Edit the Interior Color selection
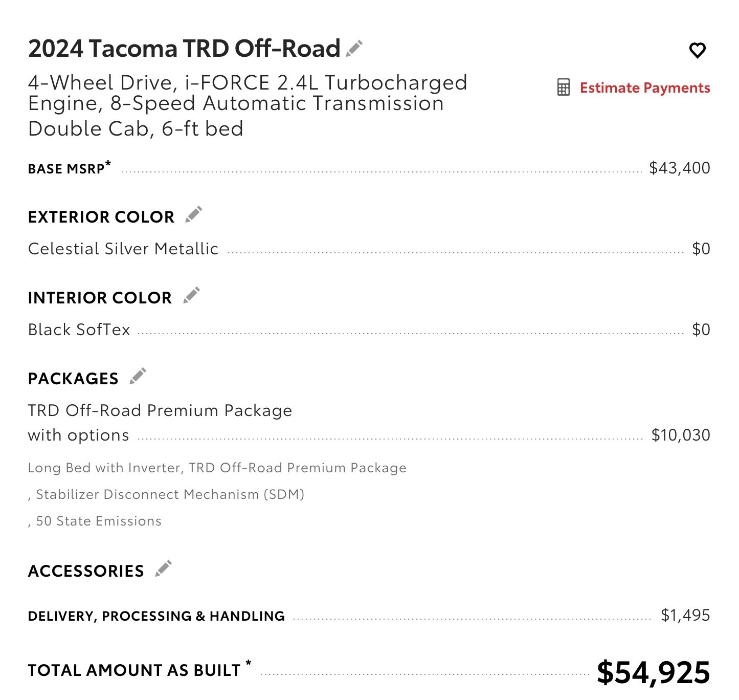The height and width of the screenshot is (700, 739). click(191, 295)
